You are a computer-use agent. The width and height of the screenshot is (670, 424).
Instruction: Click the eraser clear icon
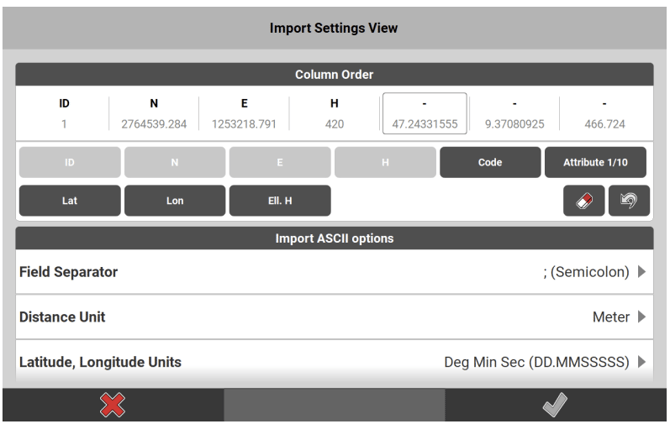click(584, 201)
